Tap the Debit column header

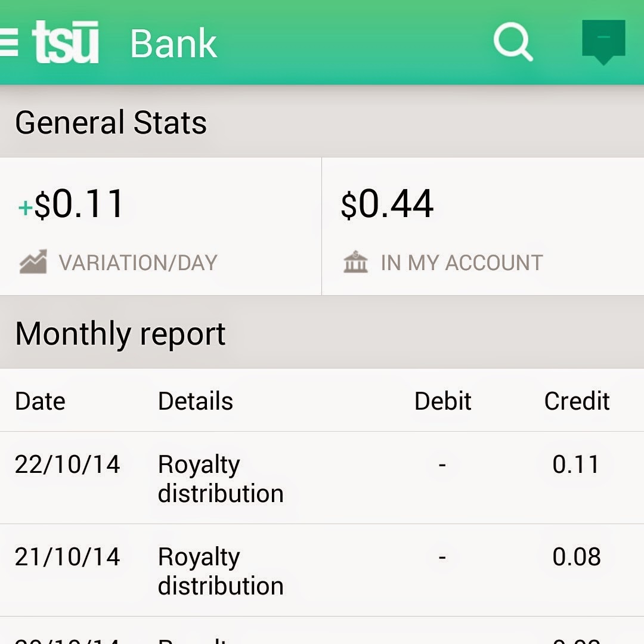click(x=442, y=401)
